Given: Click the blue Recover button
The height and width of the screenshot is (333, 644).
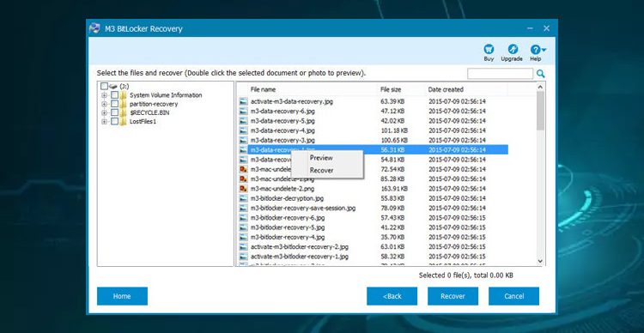Looking at the screenshot, I should pos(453,296).
